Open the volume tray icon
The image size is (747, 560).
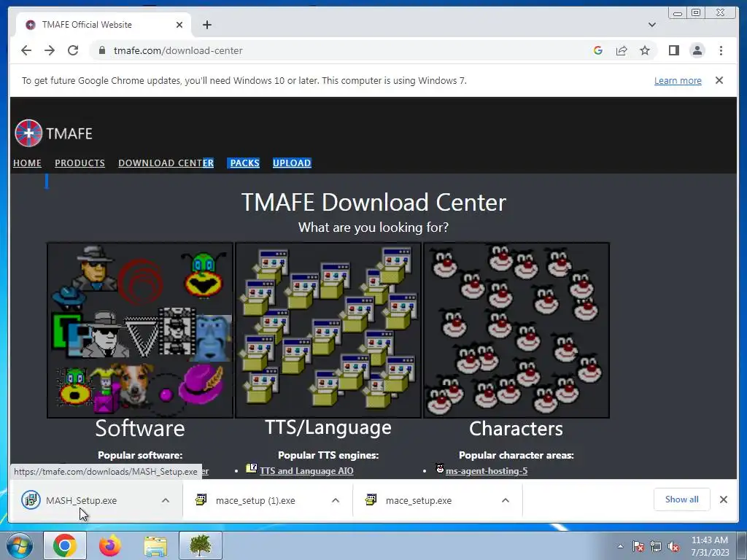pyautogui.click(x=673, y=546)
